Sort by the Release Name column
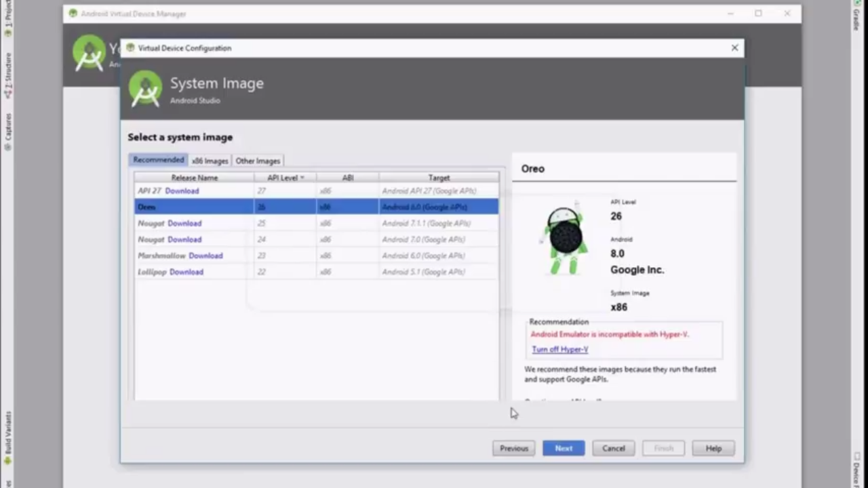 [195, 178]
